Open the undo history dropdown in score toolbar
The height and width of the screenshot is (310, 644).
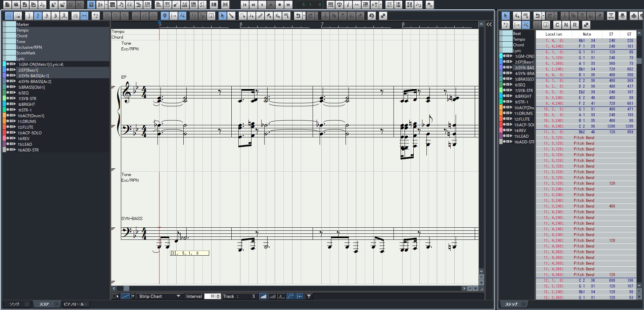304,15
